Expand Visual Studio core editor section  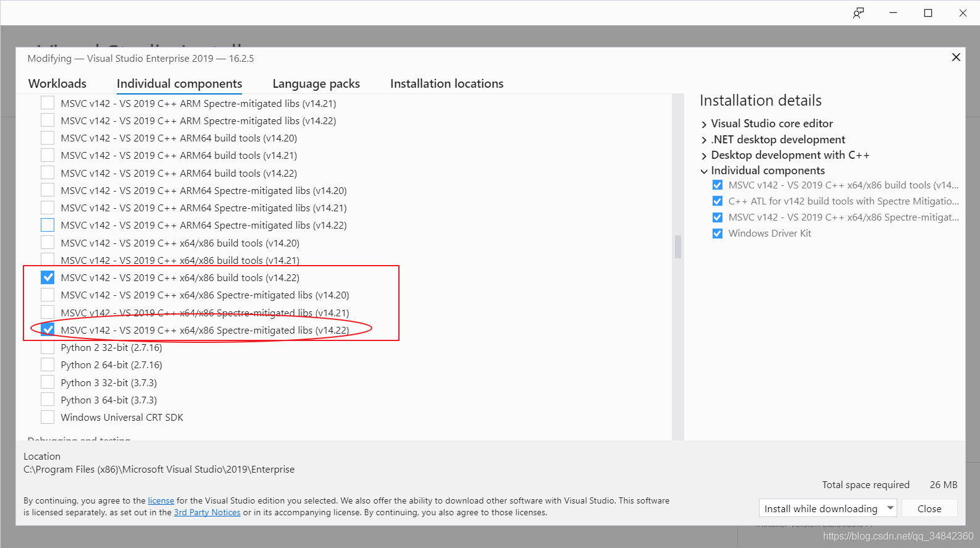704,124
